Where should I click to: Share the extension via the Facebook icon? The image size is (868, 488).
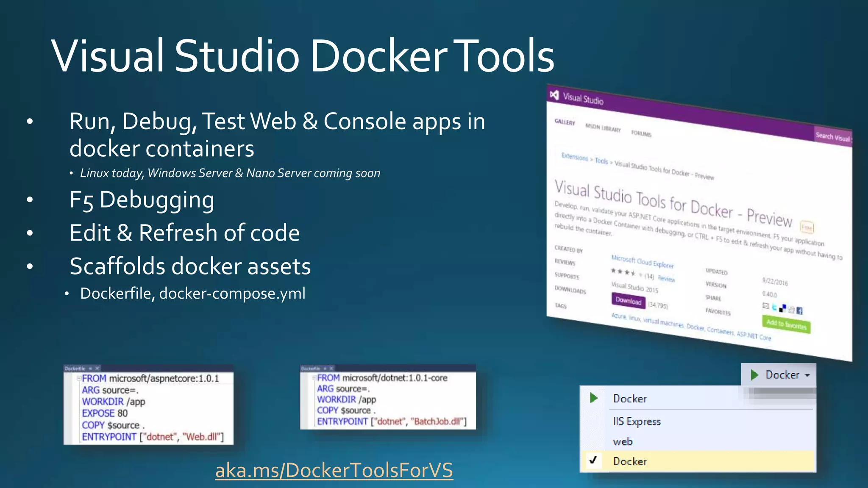(799, 311)
